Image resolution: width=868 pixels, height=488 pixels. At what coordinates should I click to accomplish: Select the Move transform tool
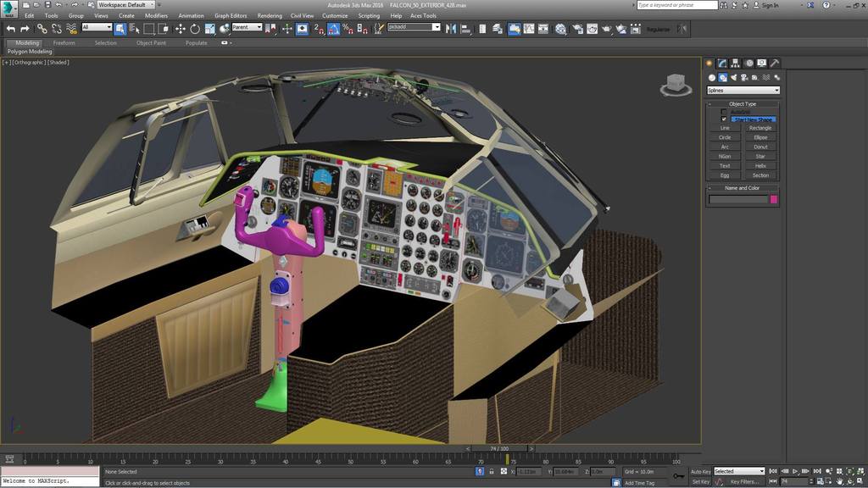(180, 29)
